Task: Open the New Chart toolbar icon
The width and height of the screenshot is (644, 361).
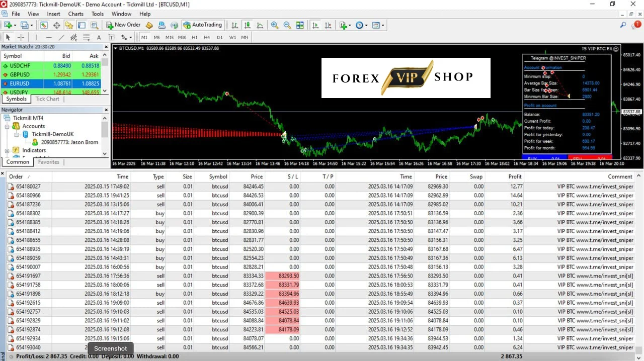Action: coord(8,25)
